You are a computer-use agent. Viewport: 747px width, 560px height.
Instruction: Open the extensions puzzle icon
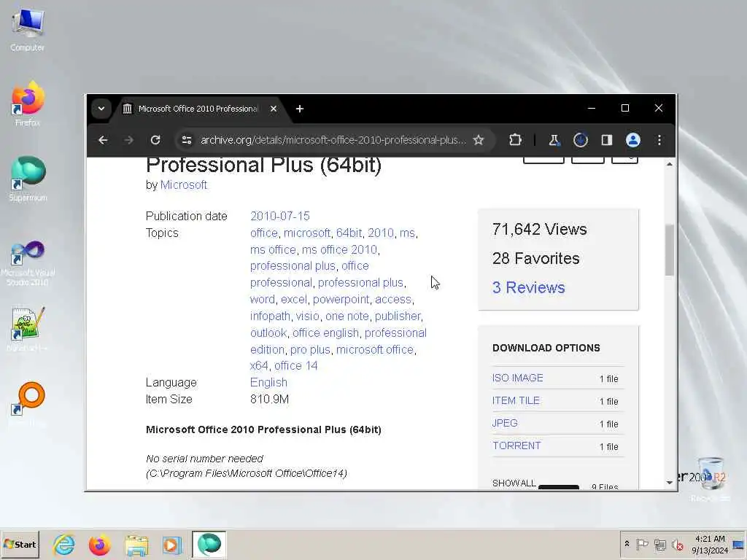pyautogui.click(x=515, y=140)
